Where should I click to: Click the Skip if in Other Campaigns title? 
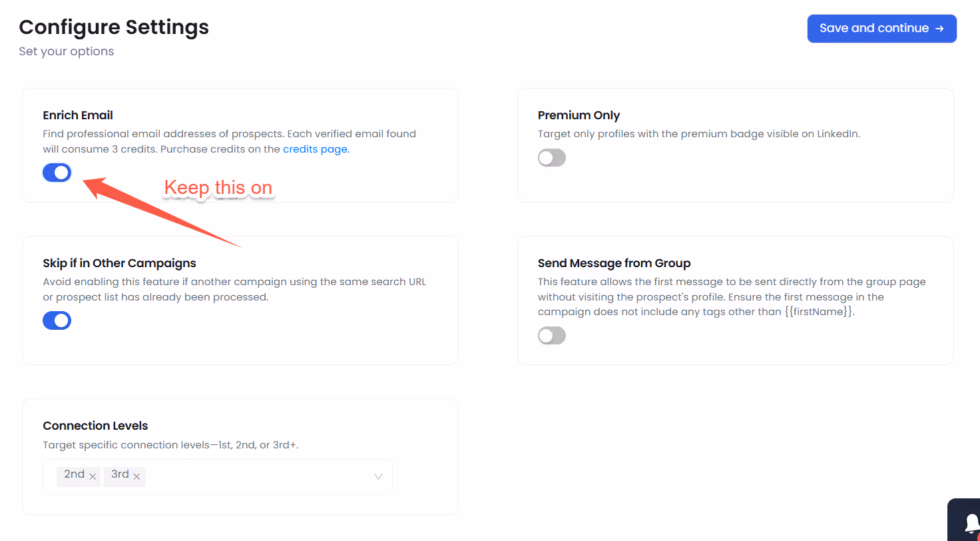click(x=119, y=263)
